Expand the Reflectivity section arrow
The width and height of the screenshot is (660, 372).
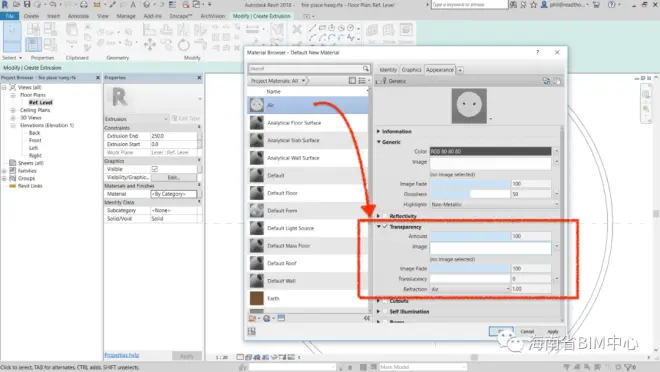click(378, 216)
